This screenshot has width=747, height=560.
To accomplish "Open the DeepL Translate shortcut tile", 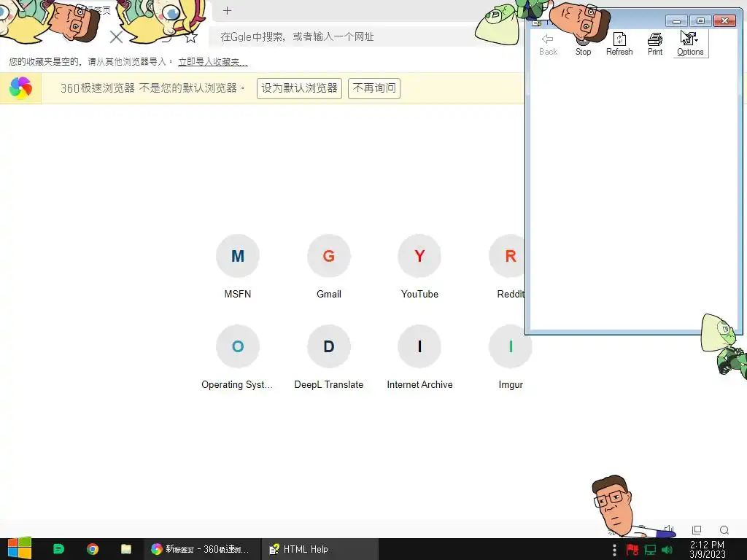I will click(329, 357).
